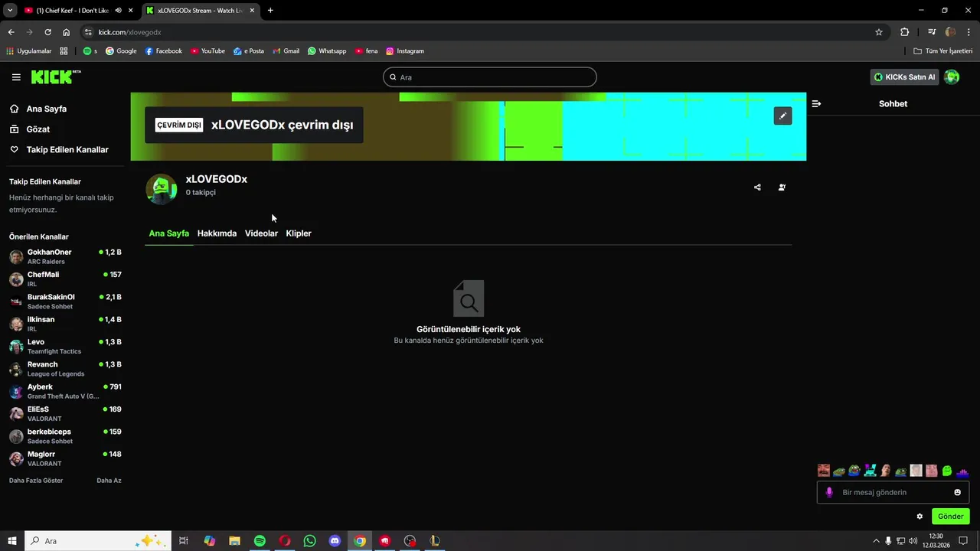This screenshot has height=551, width=980.
Task: Unmute the Chief Keef tab audio icon
Action: pos(119,11)
